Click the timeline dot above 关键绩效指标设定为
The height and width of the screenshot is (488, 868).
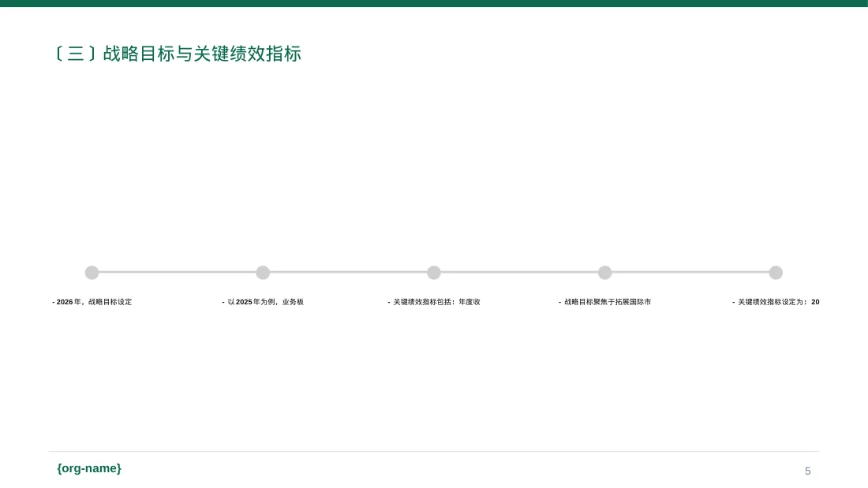point(776,272)
